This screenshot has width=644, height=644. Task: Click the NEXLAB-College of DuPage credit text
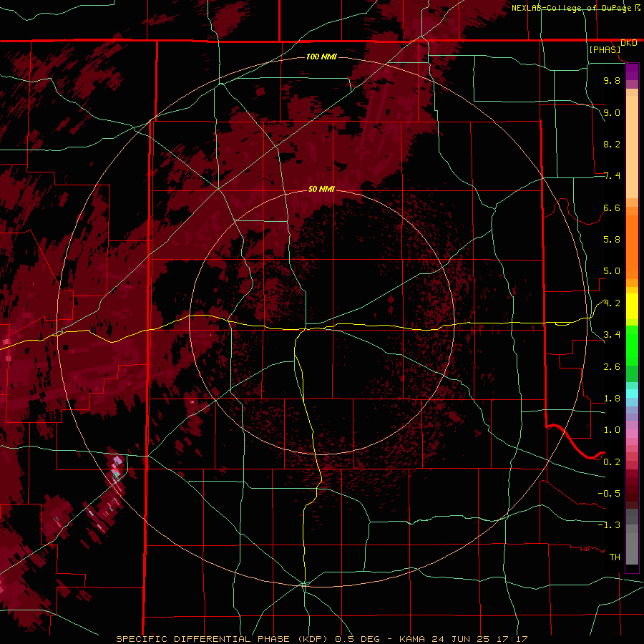[571, 8]
